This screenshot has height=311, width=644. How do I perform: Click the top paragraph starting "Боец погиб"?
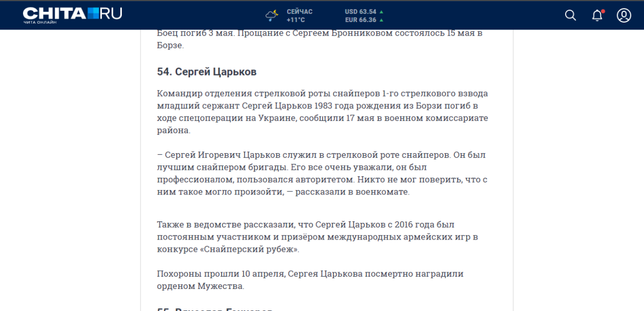tap(320, 39)
